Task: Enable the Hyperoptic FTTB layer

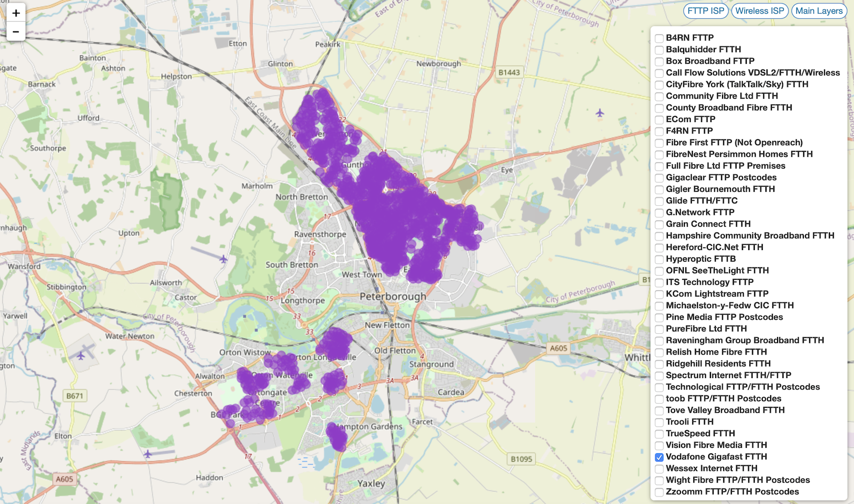Action: click(x=659, y=260)
